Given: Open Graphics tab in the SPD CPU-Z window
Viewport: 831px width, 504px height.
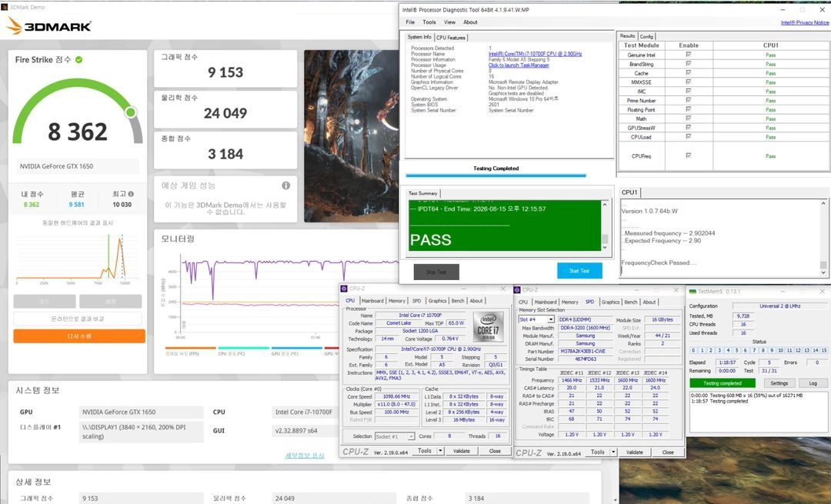Looking at the screenshot, I should [610, 302].
